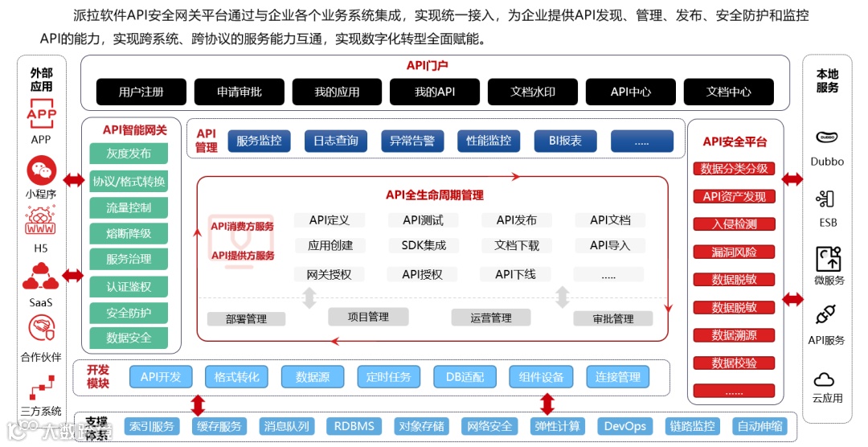Click the 项目管理 gray block
This screenshot has height=447, width=868.
click(x=368, y=317)
